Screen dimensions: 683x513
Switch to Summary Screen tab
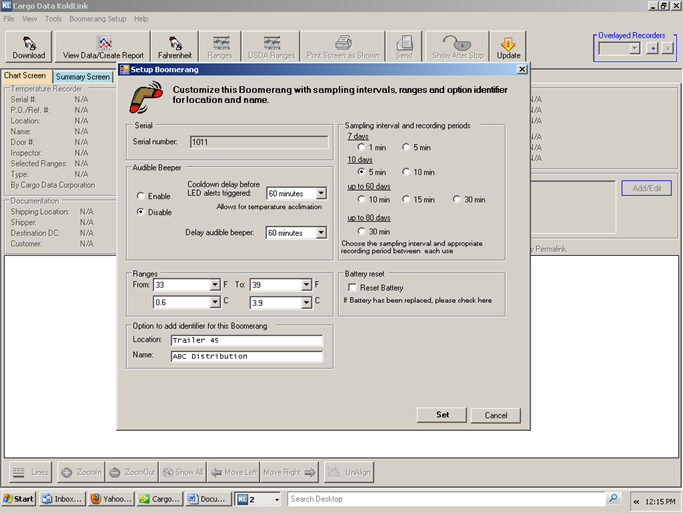(83, 77)
